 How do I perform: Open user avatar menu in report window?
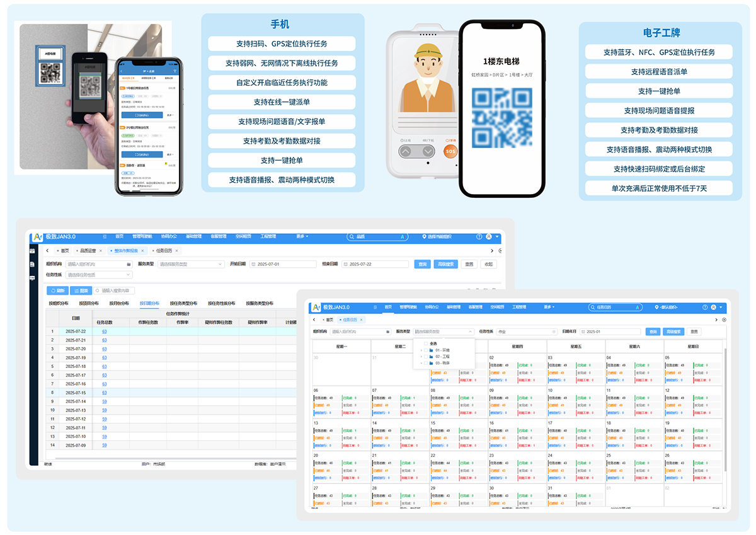[x=489, y=236]
